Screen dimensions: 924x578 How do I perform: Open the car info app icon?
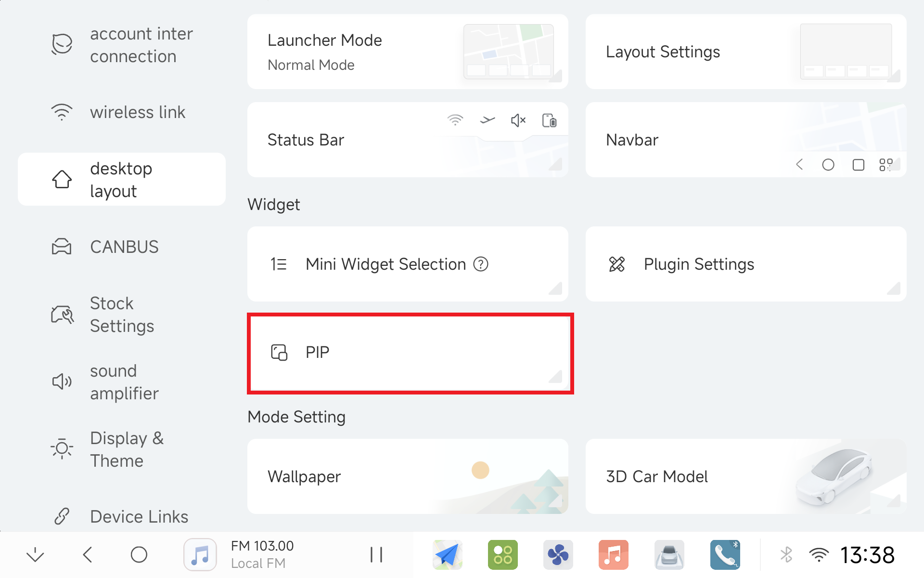click(x=669, y=555)
